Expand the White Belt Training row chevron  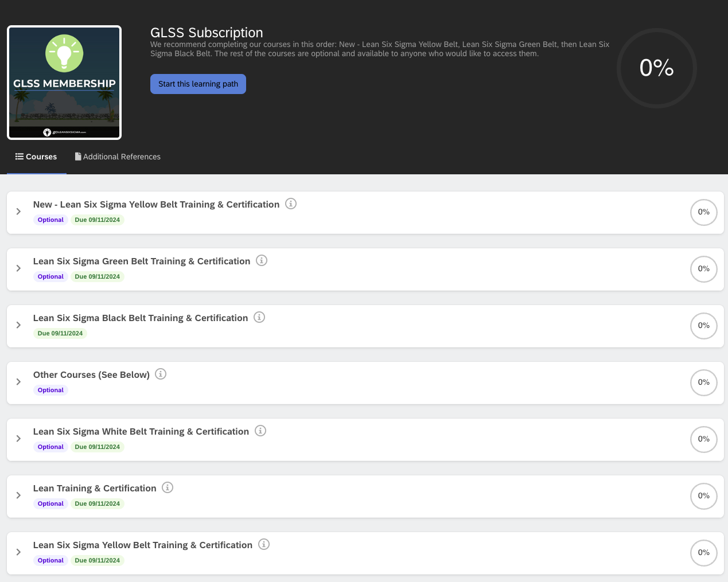coord(18,439)
